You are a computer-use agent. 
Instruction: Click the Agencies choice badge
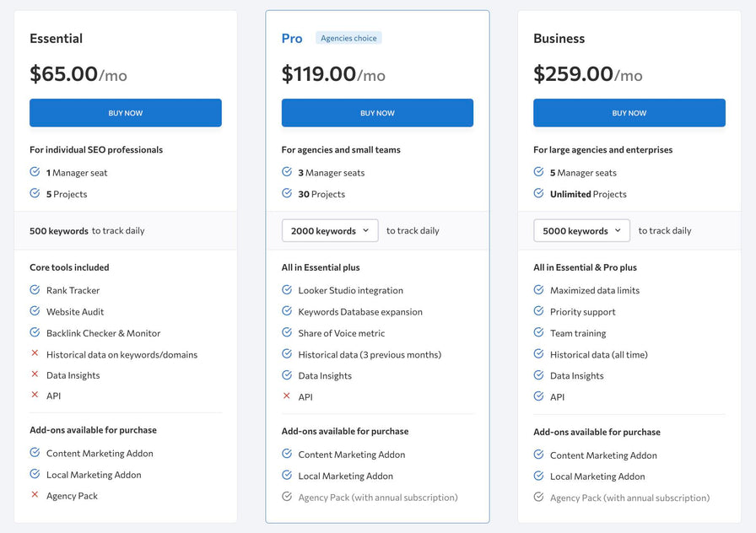[348, 38]
